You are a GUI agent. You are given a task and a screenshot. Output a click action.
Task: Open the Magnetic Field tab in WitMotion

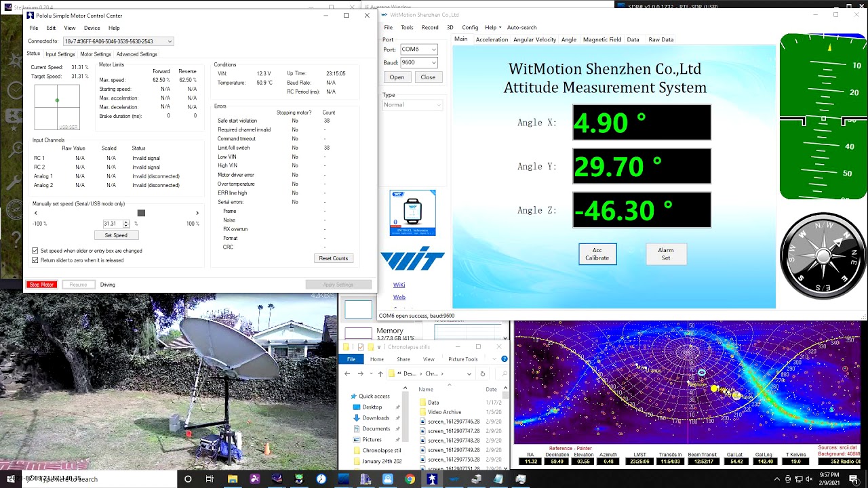click(601, 39)
